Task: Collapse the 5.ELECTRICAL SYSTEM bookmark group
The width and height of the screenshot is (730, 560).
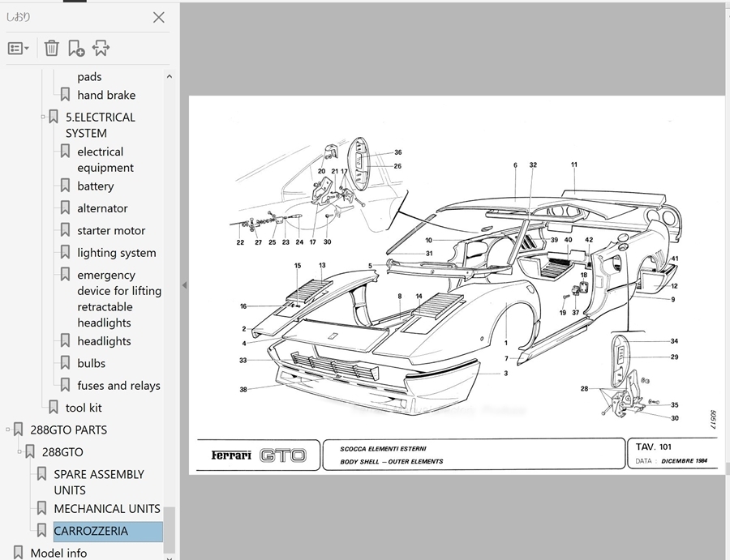Action: point(43,117)
